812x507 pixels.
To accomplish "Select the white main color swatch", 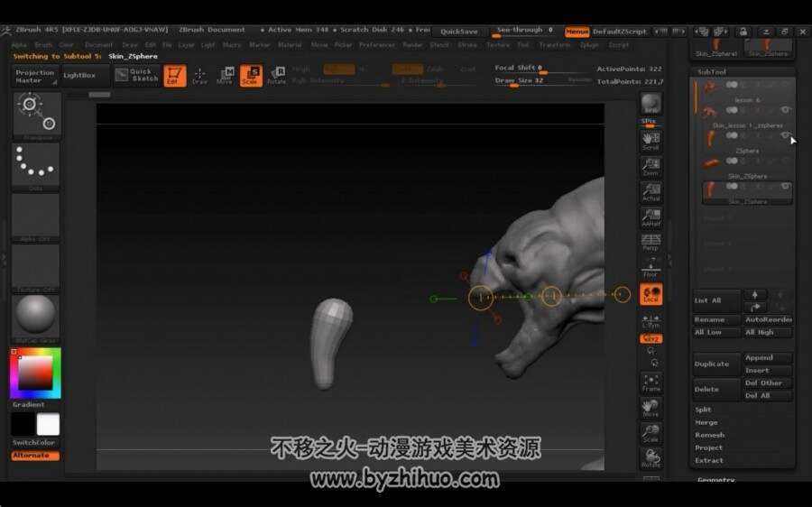I will coord(48,425).
